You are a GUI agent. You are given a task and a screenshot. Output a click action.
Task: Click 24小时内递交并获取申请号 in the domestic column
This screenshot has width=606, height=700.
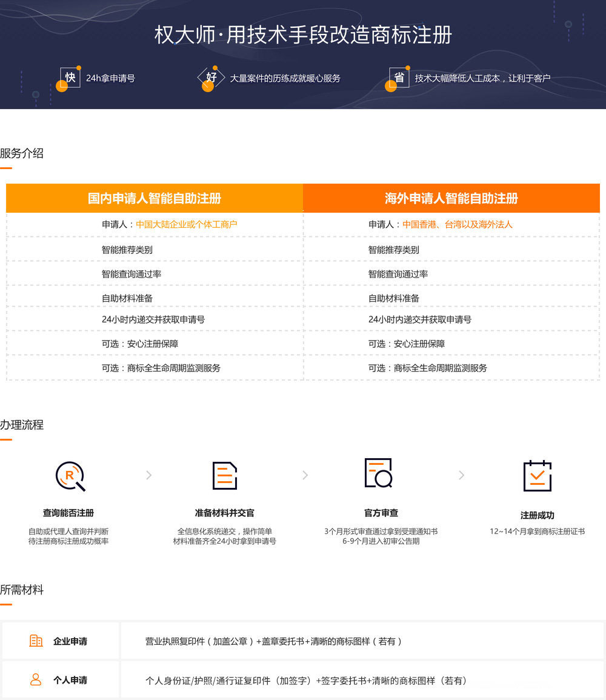153,319
